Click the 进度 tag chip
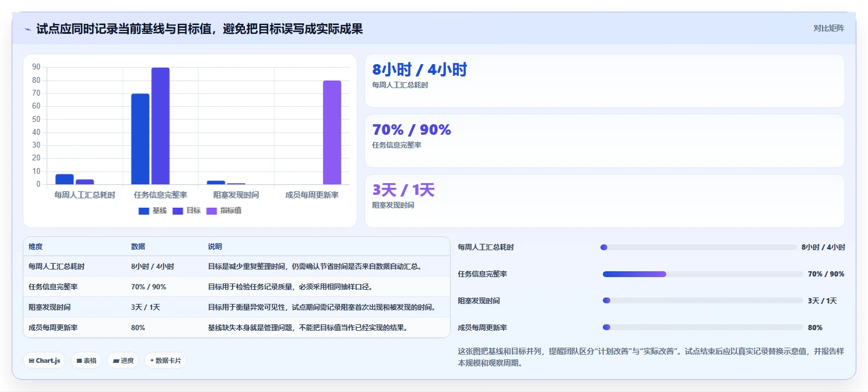 coord(124,360)
